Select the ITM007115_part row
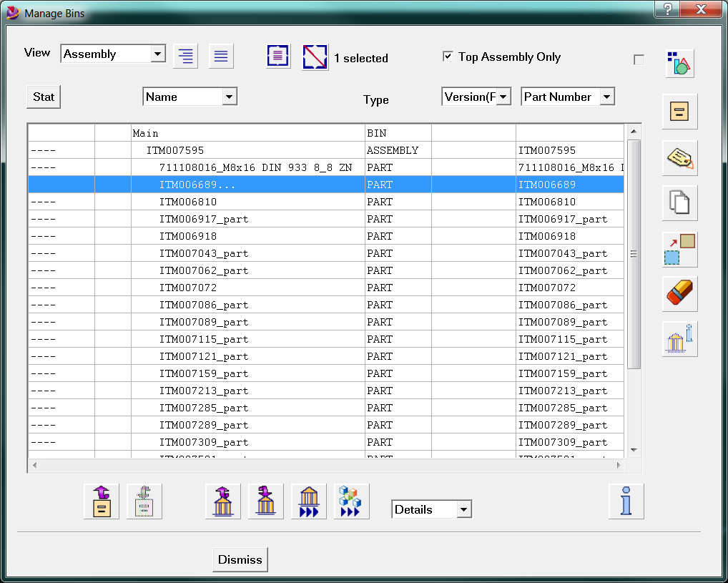The height and width of the screenshot is (583, 728). 326,340
